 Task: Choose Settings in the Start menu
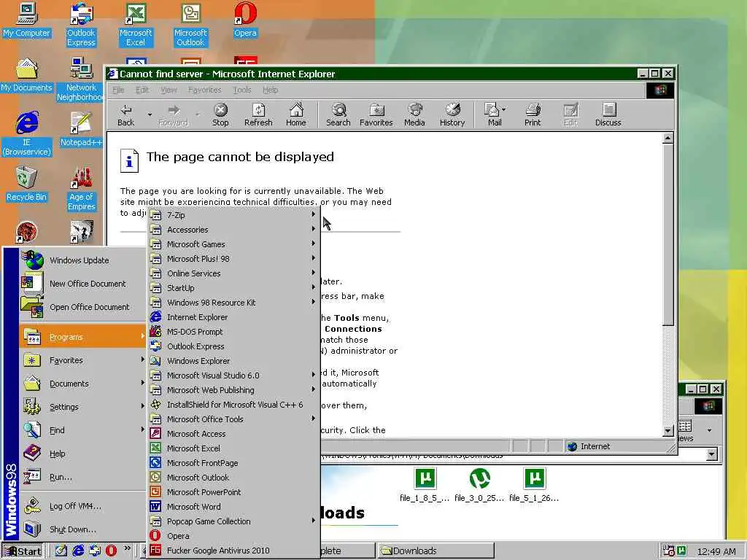[x=83, y=407]
